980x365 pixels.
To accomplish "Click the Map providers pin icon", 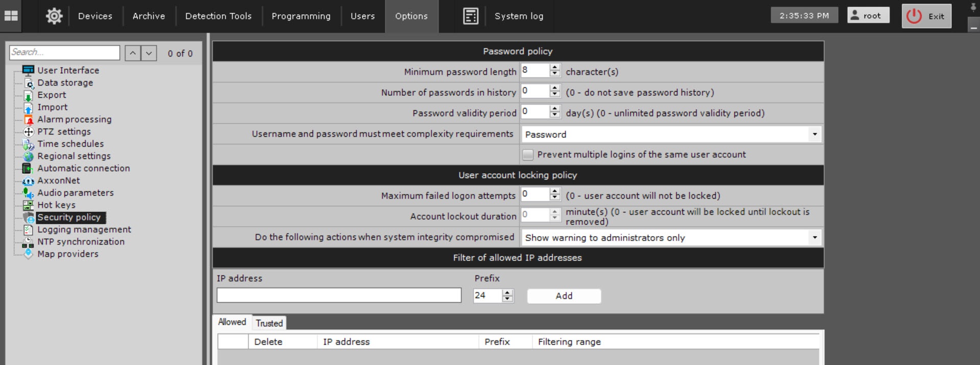I will [29, 254].
